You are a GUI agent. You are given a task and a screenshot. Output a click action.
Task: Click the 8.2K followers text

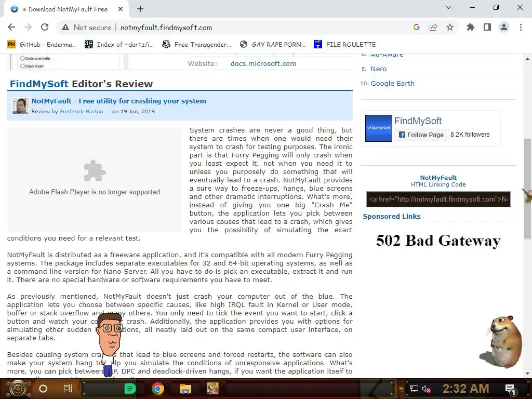pos(470,135)
